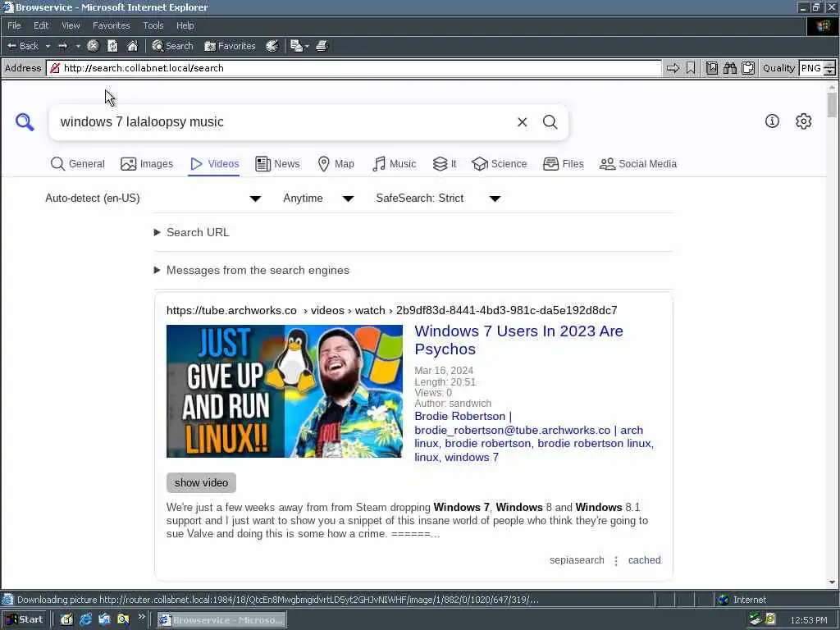Switch to the Music tab

point(395,164)
